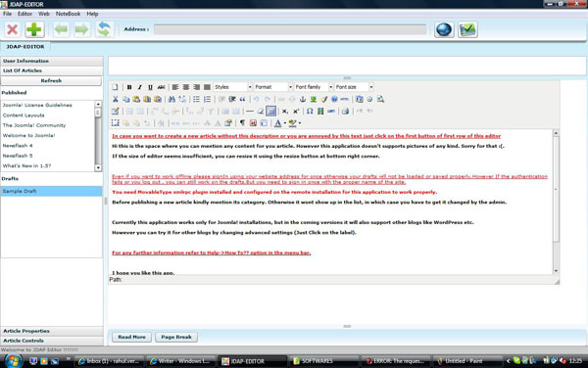The image size is (588, 368).
Task: Click the Page Break button
Action: tap(176, 338)
